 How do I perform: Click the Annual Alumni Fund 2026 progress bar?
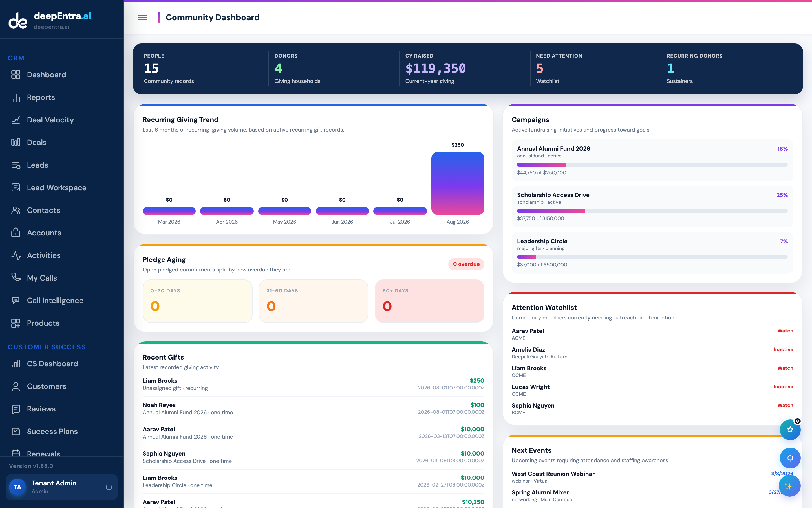(x=652, y=165)
